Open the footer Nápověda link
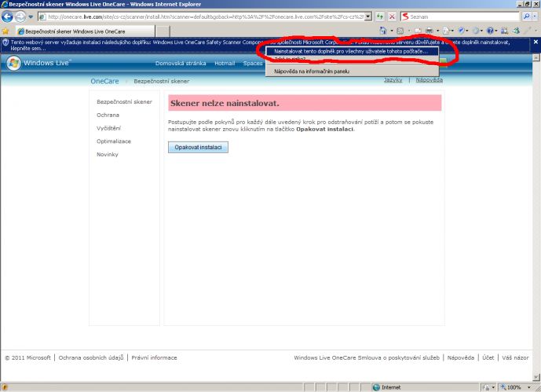 (x=461, y=358)
